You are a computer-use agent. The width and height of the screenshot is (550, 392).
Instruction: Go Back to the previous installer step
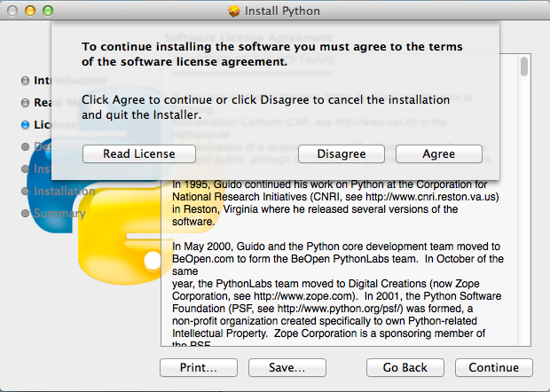coord(405,367)
